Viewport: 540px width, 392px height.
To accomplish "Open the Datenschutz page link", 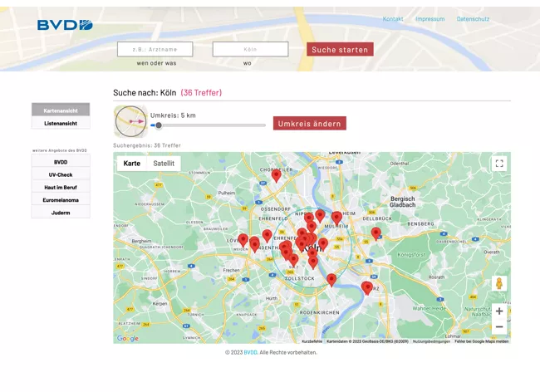I will coord(473,19).
